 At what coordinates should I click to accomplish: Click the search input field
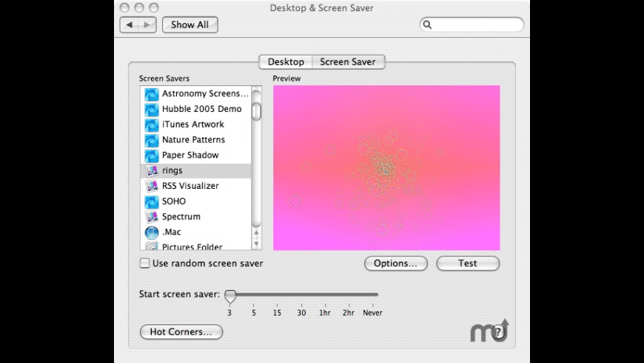click(x=472, y=24)
